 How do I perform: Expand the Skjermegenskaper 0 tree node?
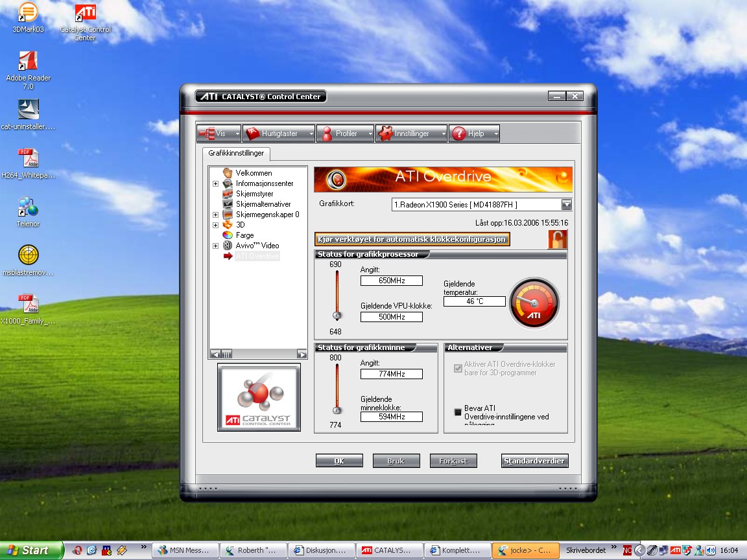215,215
